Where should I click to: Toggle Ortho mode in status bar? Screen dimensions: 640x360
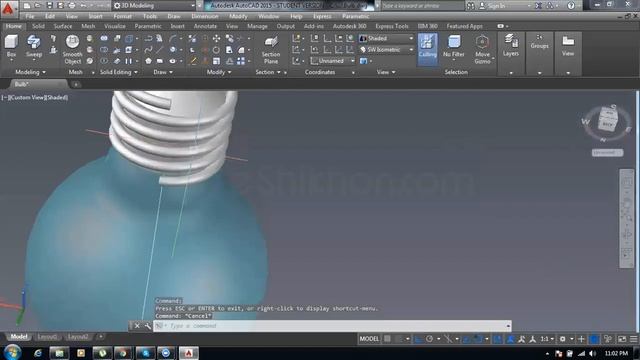pos(418,339)
